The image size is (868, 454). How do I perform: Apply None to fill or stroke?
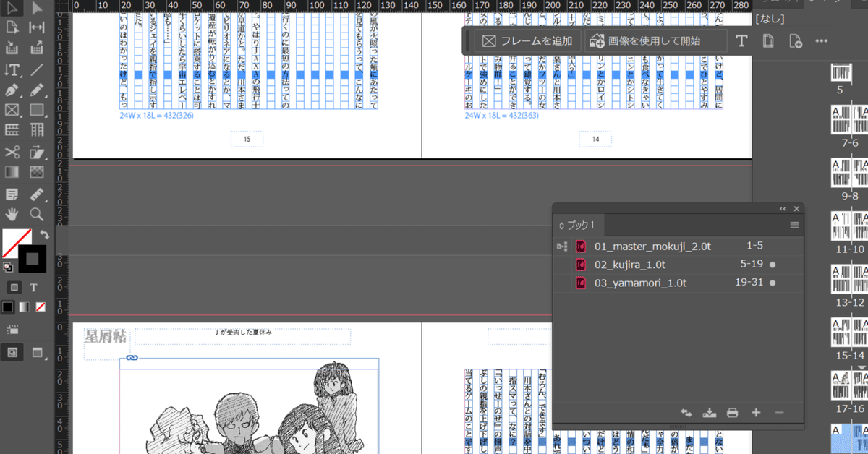(41, 307)
